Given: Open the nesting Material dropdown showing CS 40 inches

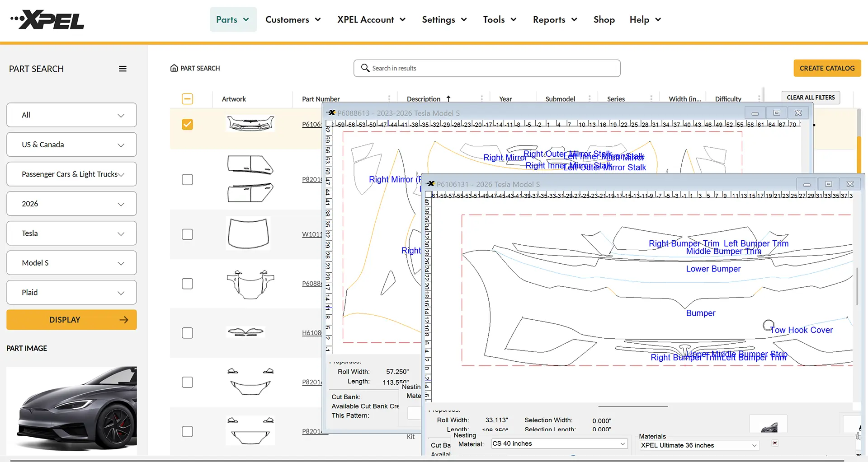Looking at the screenshot, I should point(559,443).
